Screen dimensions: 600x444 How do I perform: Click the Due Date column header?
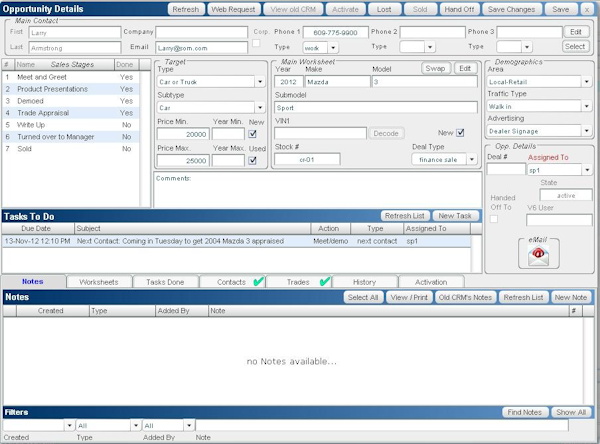pos(38,229)
